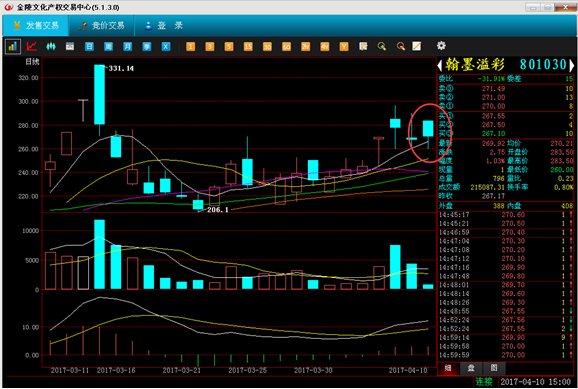
Task: Click the 登录 login button
Action: click(x=164, y=25)
